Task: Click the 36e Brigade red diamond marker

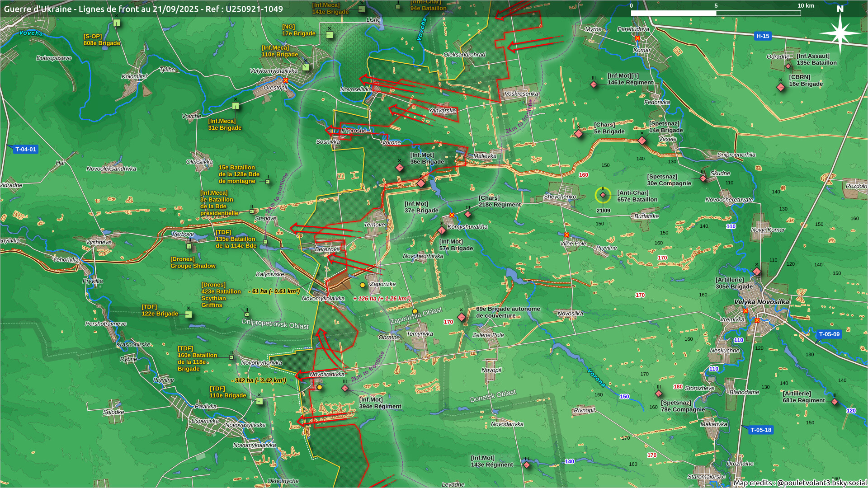Action: [x=400, y=168]
